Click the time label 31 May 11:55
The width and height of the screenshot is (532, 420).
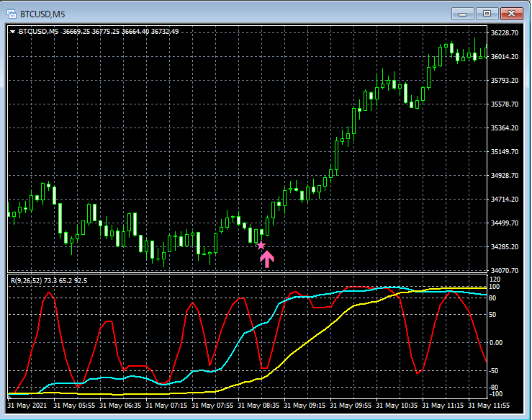pos(489,406)
